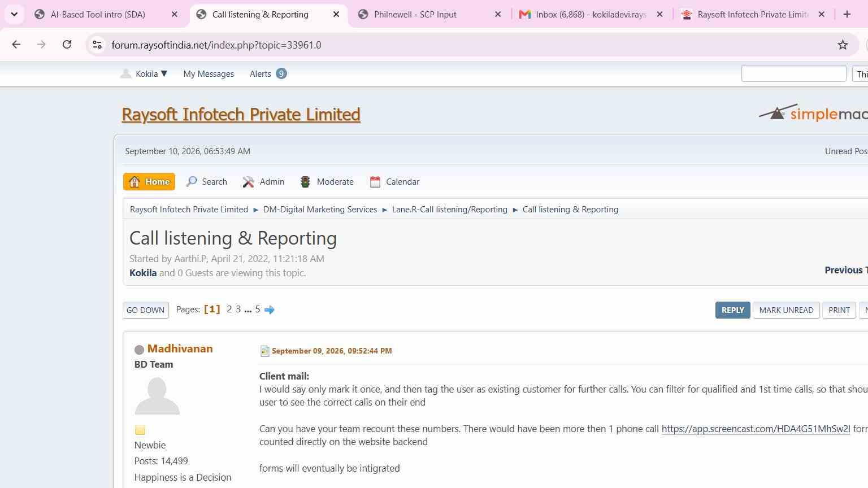Expand the tab search chevron dropdown

[x=14, y=14]
